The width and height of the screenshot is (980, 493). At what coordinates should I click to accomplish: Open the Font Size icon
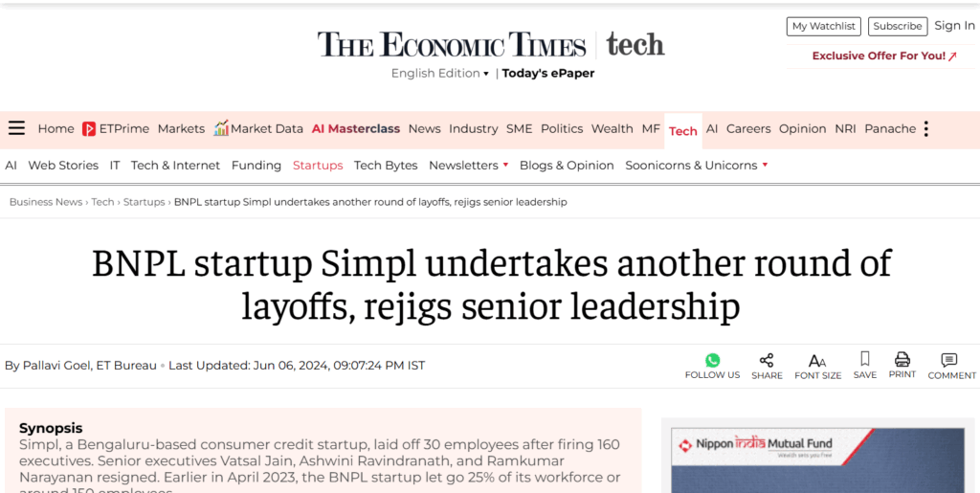click(x=817, y=361)
